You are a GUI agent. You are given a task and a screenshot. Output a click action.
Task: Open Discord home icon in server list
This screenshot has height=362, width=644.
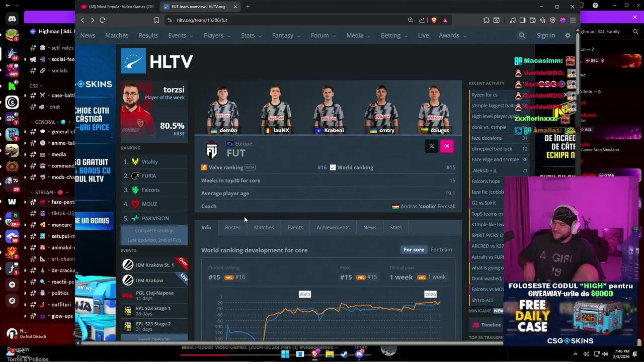click(12, 19)
